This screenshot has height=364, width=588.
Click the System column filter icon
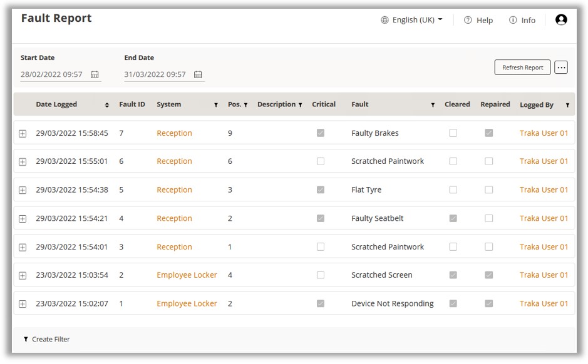tap(216, 105)
